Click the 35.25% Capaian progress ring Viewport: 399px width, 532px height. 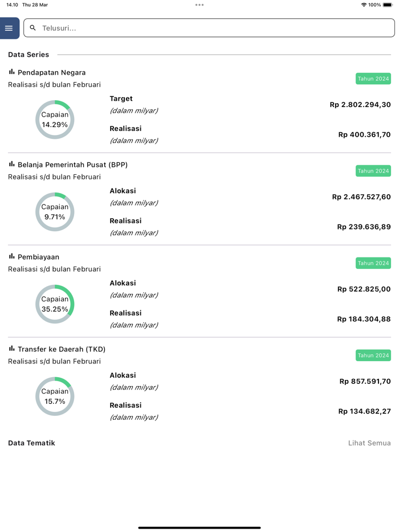tap(55, 304)
